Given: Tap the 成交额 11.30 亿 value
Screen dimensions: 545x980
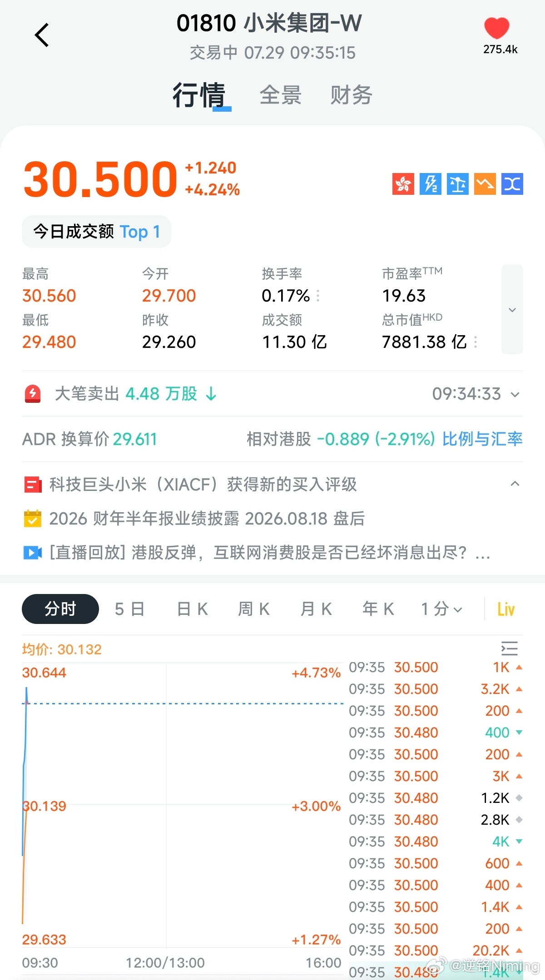Looking at the screenshot, I should coord(294,342).
